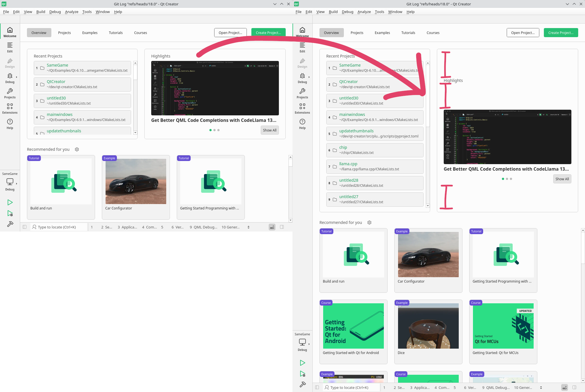Screen dimensions: 585x392
Task: Build project with right window hammer icon
Action: [x=302, y=385]
